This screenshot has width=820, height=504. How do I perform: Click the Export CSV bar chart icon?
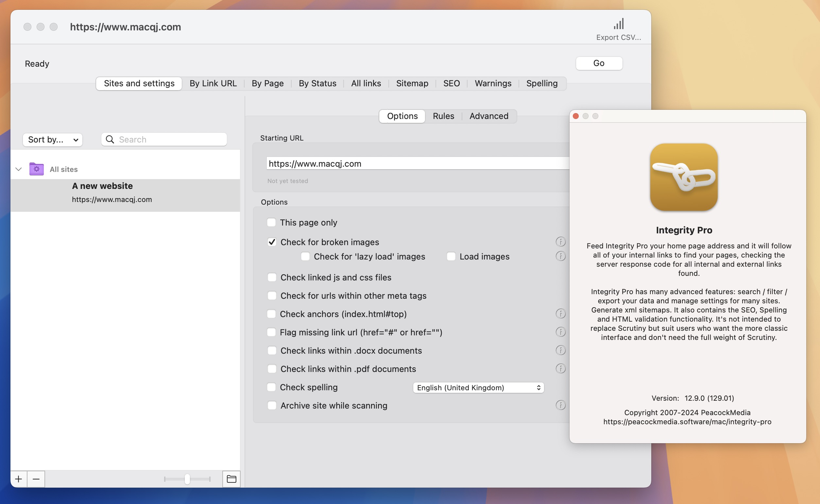[619, 24]
